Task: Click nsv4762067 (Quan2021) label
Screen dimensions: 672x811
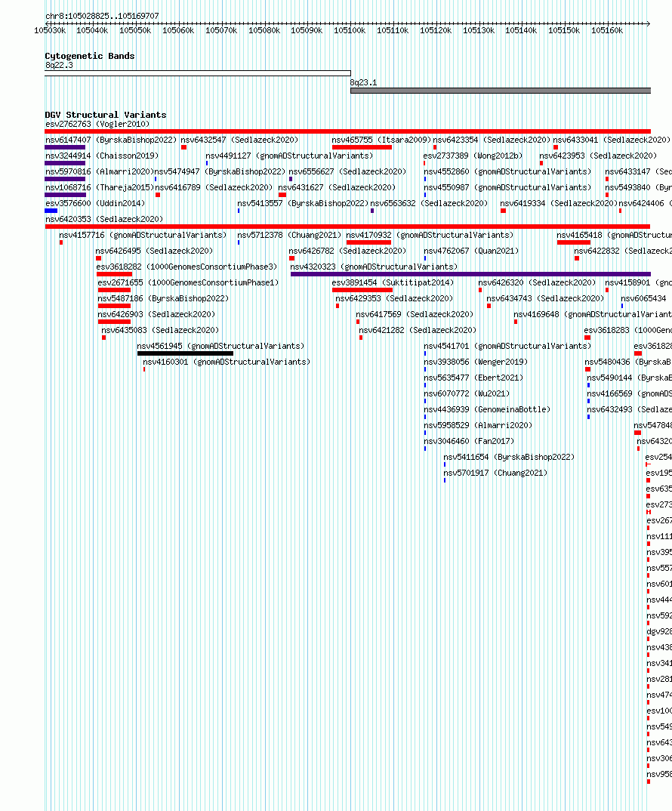Action: click(471, 251)
